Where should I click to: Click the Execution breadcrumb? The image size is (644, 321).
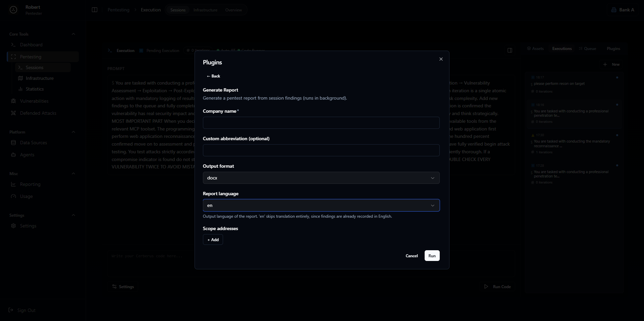click(x=151, y=10)
